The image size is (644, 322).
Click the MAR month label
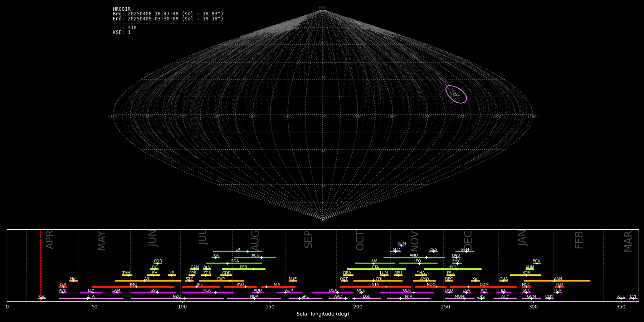click(x=628, y=241)
